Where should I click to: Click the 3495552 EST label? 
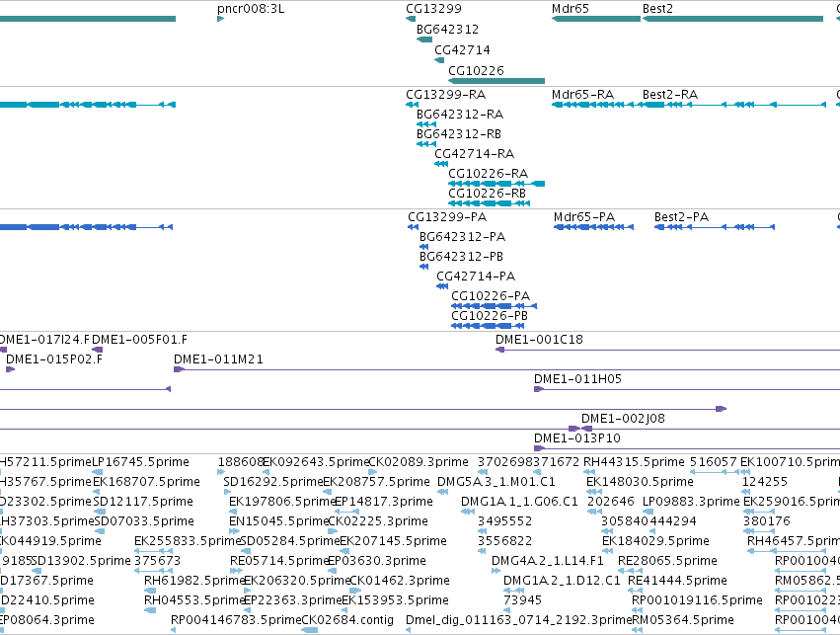click(504, 521)
